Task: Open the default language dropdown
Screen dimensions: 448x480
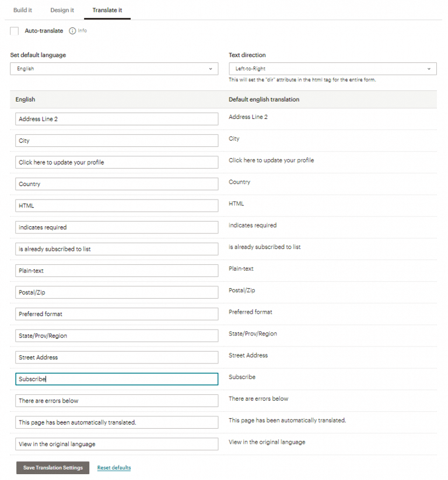Action: [114, 68]
